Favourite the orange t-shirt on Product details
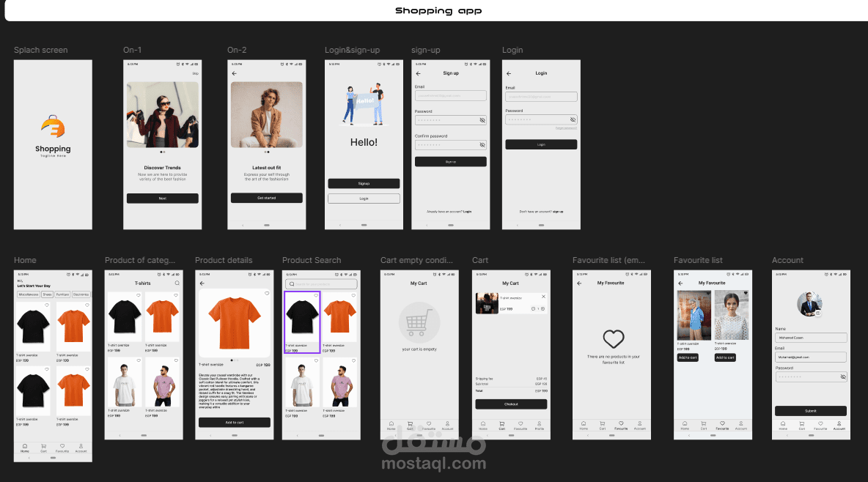868x482 pixels. click(267, 293)
